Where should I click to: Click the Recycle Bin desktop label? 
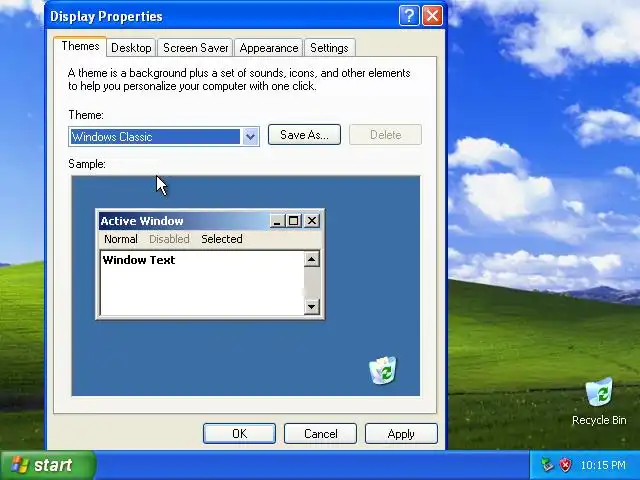[599, 420]
